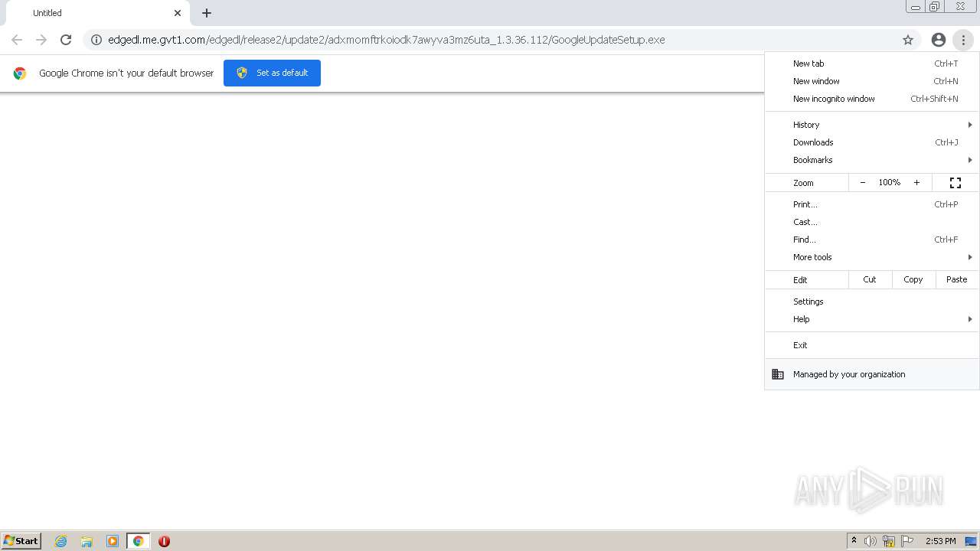Open the Windows Start button
The height and width of the screenshot is (551, 980).
[x=21, y=541]
